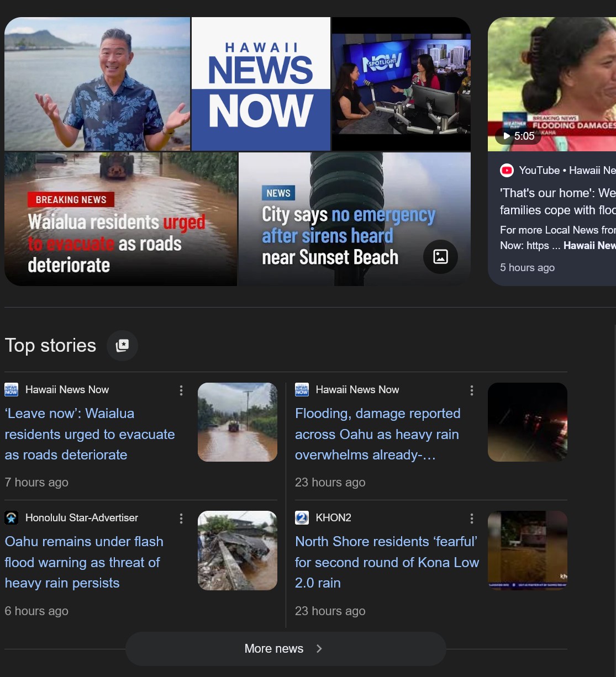
Task: Click the '7 hours ago' timestamp
Action: (x=36, y=483)
